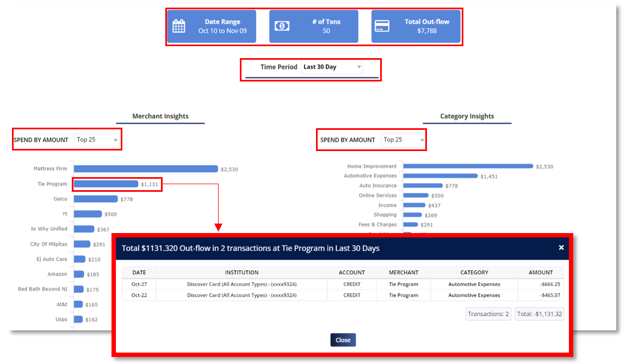Click the # of Txns 50 card

click(x=314, y=26)
